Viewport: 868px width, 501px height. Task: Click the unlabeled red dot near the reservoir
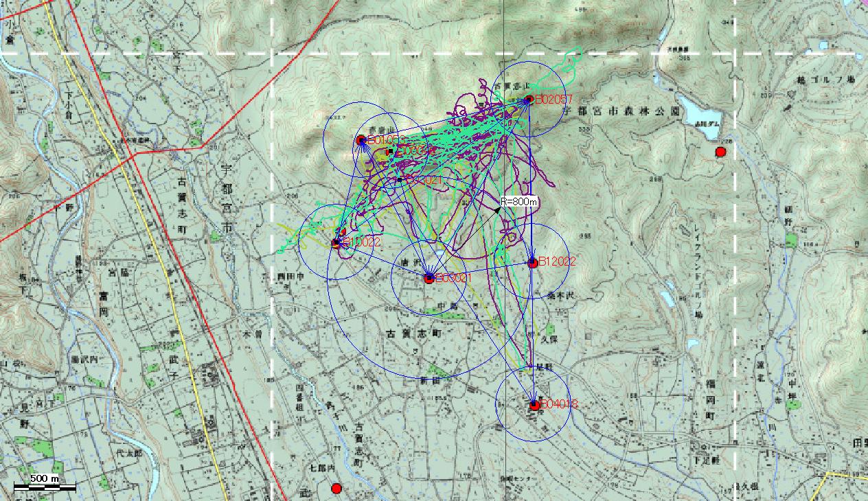[720, 152]
